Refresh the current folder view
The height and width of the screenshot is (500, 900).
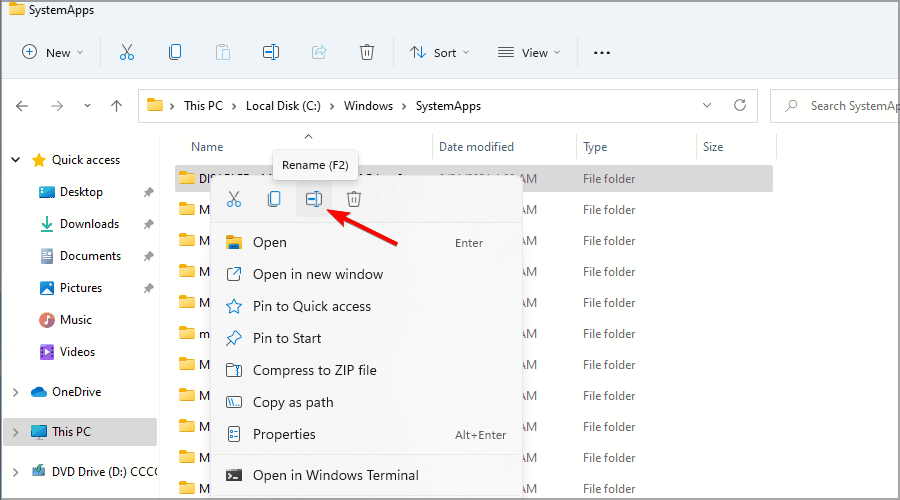point(740,105)
